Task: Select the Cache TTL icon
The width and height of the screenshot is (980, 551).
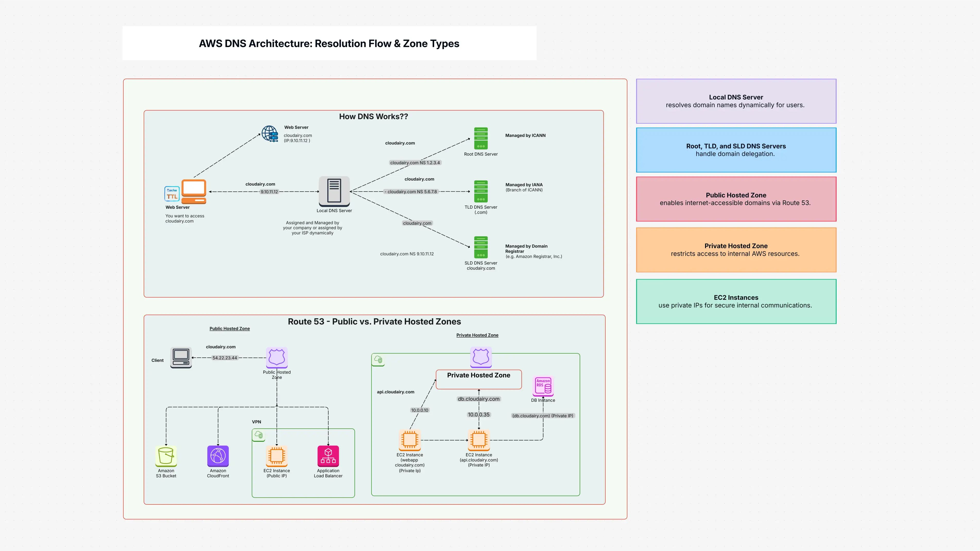Action: pos(171,193)
